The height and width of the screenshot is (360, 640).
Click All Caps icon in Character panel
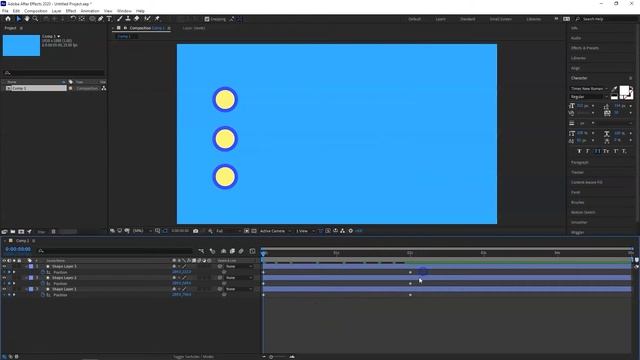597,151
